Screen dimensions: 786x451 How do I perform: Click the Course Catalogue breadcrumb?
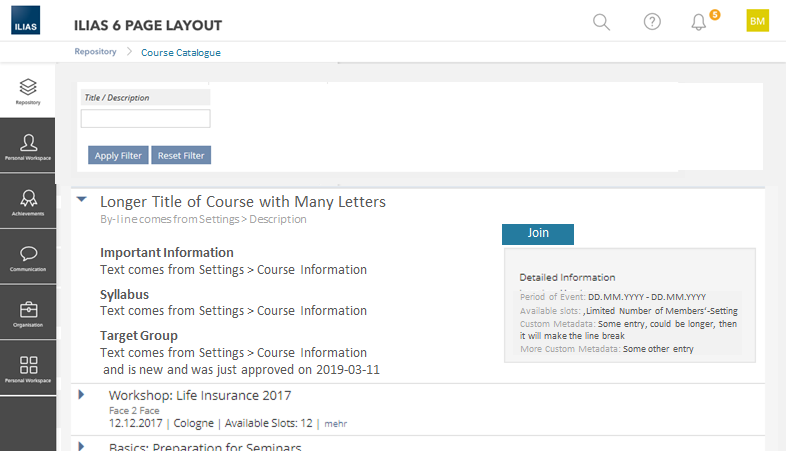click(181, 52)
